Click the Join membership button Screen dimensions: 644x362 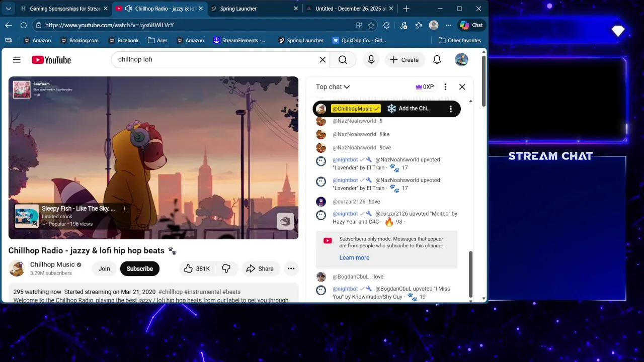click(x=104, y=268)
